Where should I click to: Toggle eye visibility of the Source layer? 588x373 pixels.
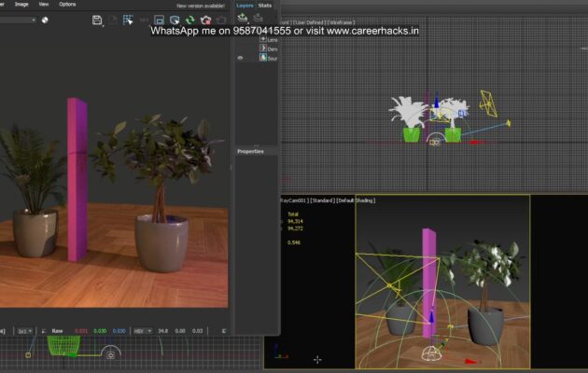241,58
